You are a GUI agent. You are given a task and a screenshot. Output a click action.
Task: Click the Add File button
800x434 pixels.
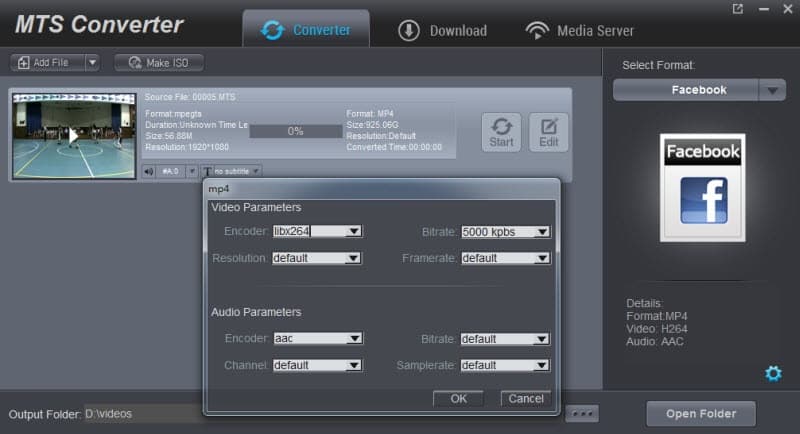(46, 63)
